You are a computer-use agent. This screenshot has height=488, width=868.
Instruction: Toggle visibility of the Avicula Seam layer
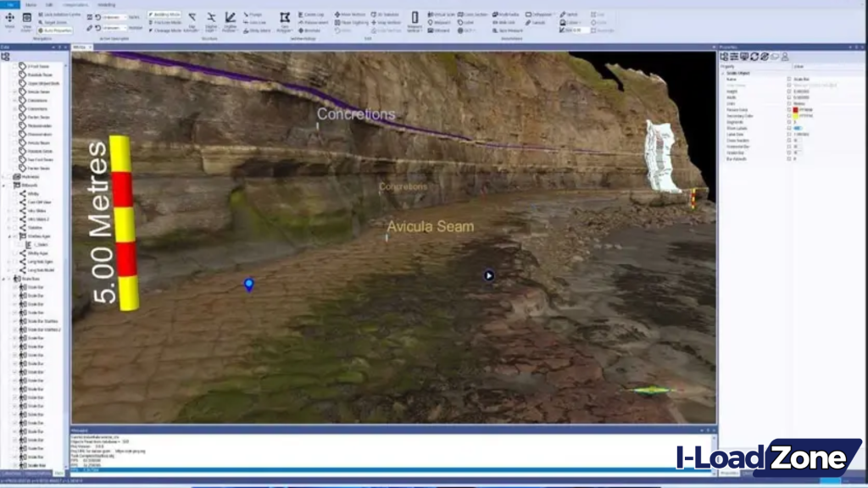[14, 93]
